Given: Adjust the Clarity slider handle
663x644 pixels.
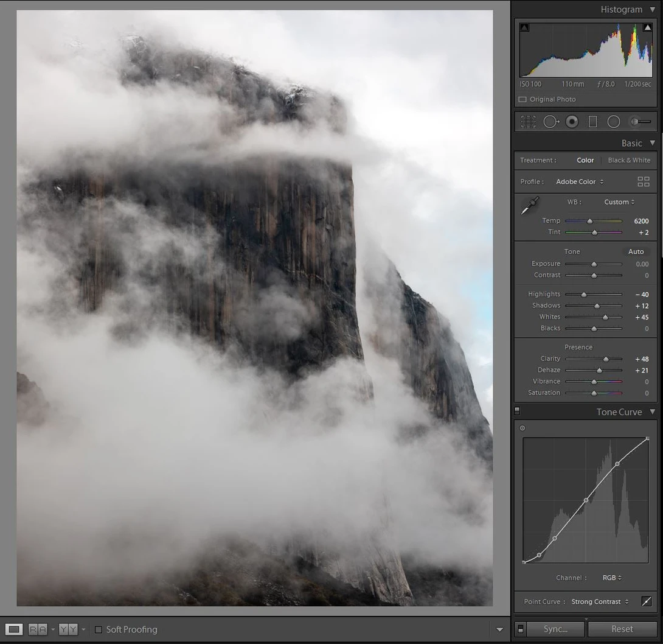Looking at the screenshot, I should point(605,359).
